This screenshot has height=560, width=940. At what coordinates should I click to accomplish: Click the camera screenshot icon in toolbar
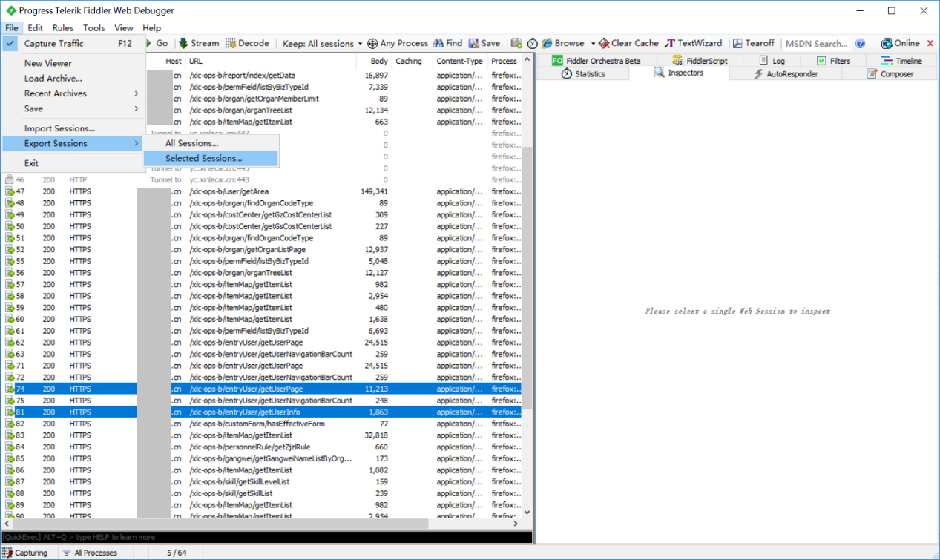tap(516, 44)
